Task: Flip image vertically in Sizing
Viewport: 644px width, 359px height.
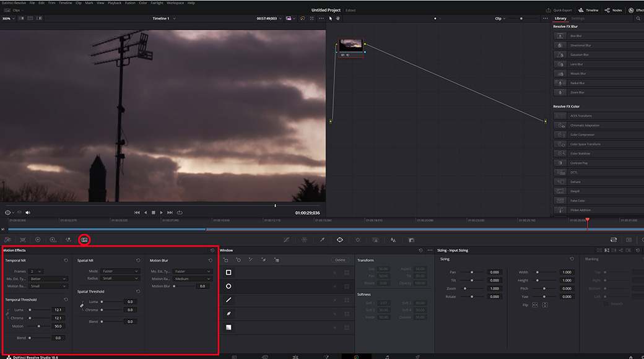Action: pyautogui.click(x=545, y=305)
